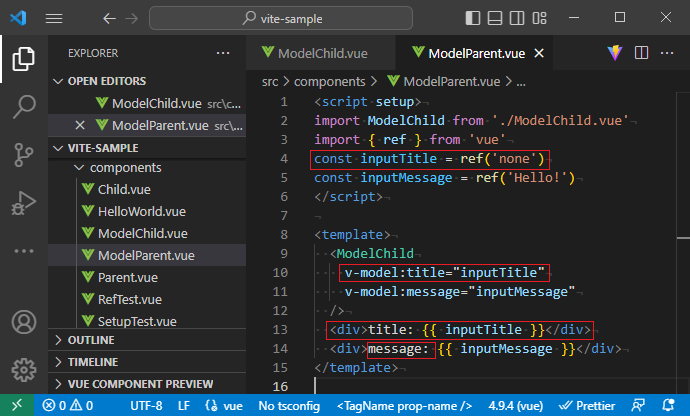Open the Manage gear menu
Viewport: 690px width, 416px height.
point(23,370)
